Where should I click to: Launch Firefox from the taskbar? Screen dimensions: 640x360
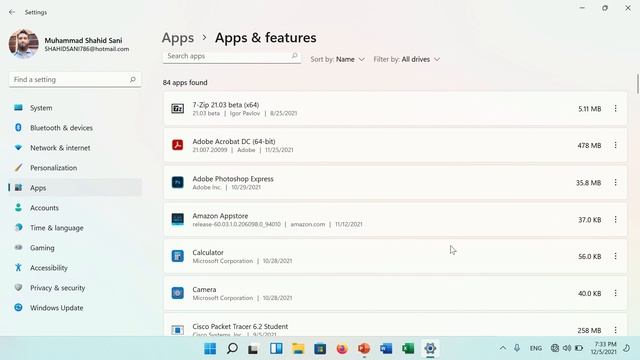[x=342, y=349]
